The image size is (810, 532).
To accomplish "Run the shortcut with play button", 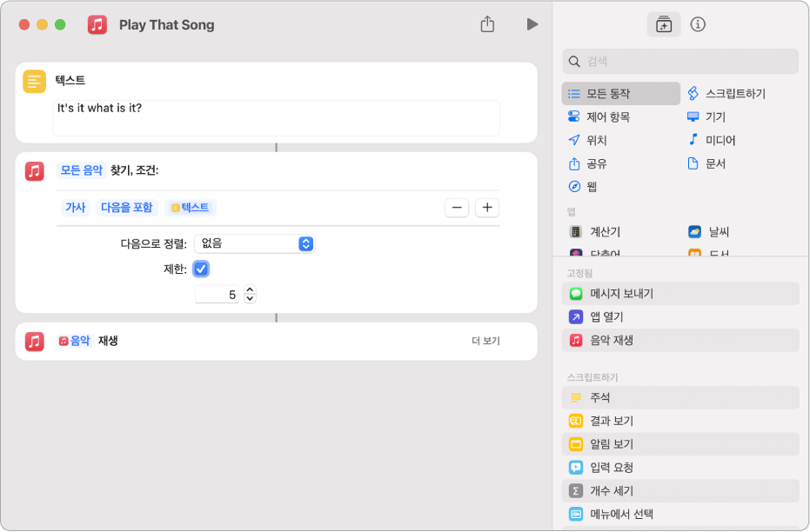I will 532,24.
